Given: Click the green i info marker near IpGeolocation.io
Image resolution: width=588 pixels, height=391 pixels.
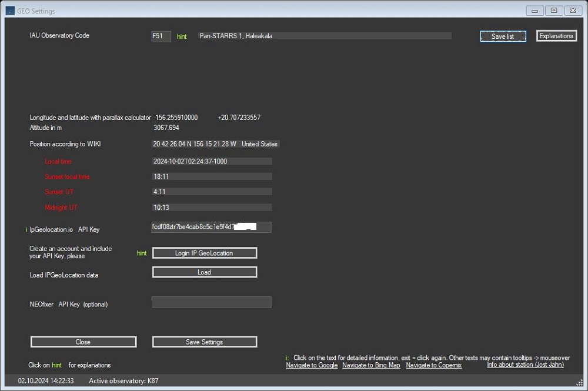Looking at the screenshot, I should click(26, 229).
